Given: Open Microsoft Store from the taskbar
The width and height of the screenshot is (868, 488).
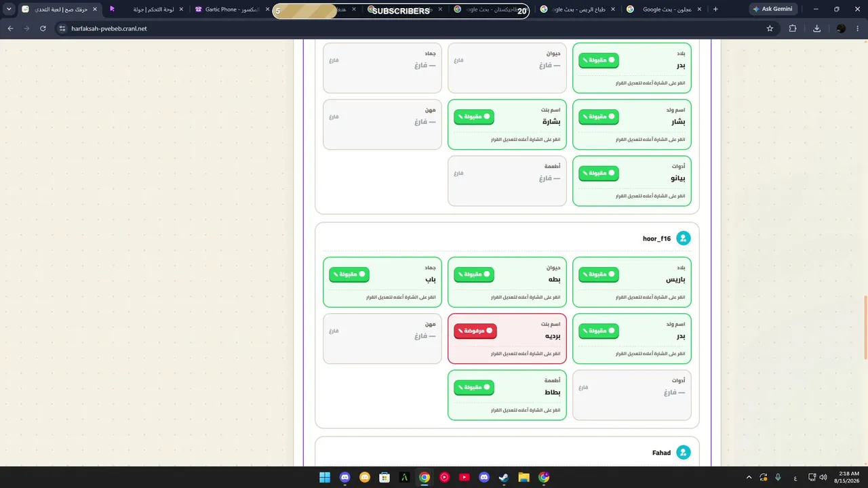Looking at the screenshot, I should [x=384, y=477].
